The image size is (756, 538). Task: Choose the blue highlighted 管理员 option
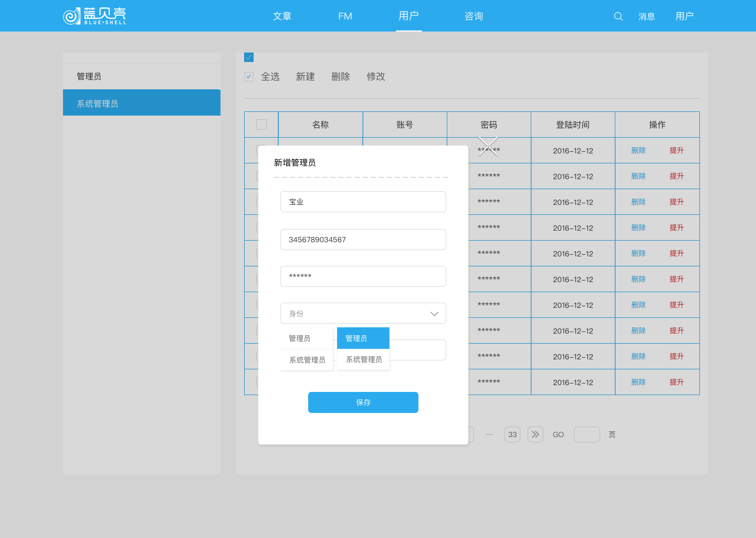363,338
